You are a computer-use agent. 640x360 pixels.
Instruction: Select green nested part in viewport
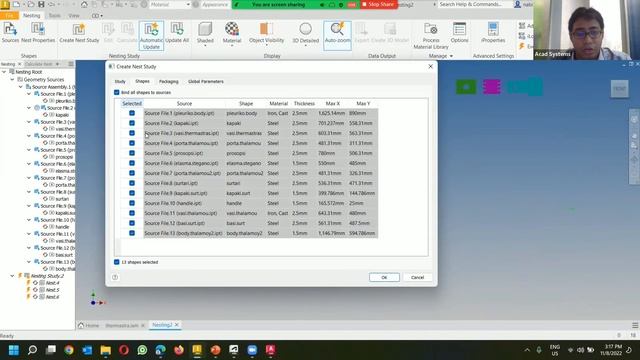pos(466,87)
